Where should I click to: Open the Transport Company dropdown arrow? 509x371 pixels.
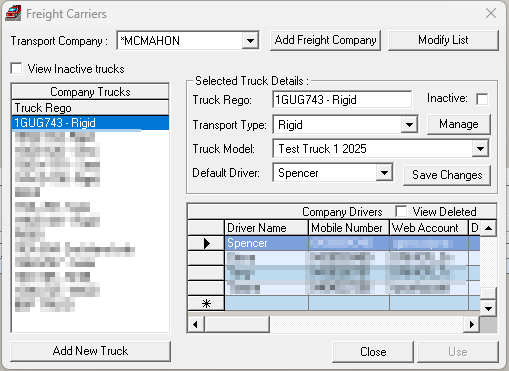click(x=250, y=41)
